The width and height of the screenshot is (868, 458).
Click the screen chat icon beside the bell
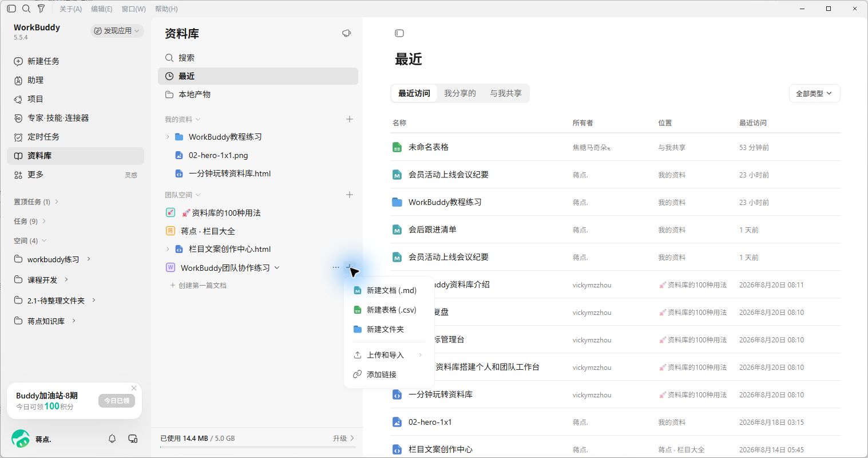[133, 439]
